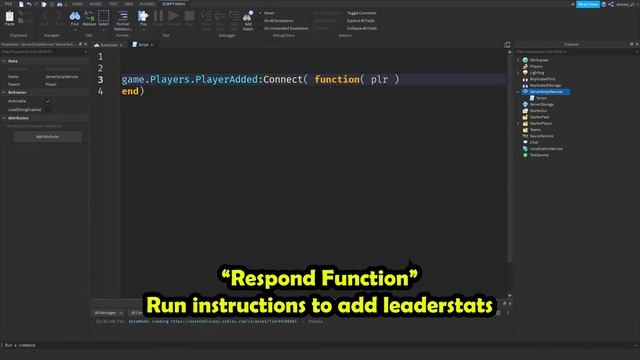Switch to the Script document tab
640x360 pixels.
[x=142, y=44]
